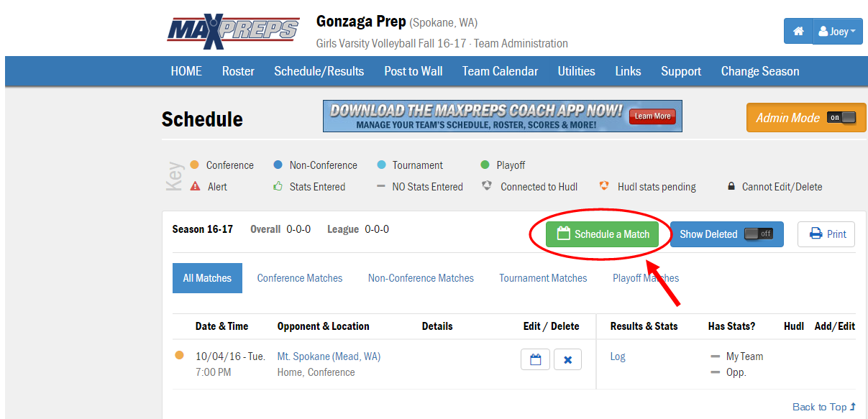868x419 pixels.
Task: Open the Utilities menu
Action: pos(576,71)
